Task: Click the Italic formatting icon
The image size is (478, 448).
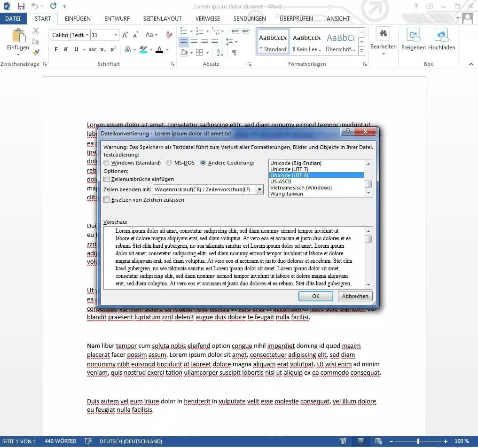Action: (65, 49)
